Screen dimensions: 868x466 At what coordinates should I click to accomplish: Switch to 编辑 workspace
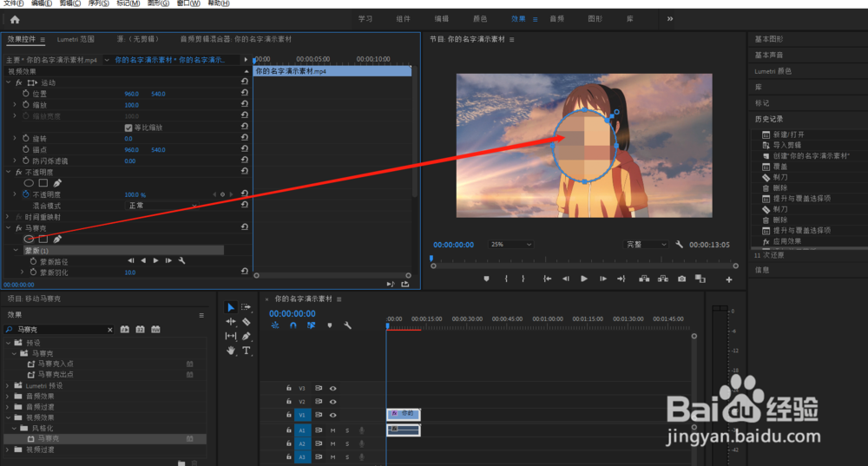coord(441,19)
